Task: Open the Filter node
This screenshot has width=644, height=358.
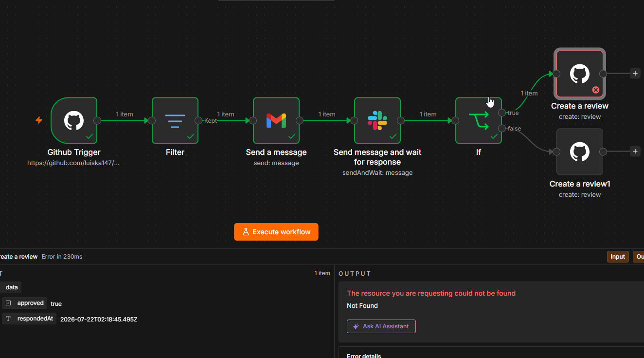Action: pyautogui.click(x=175, y=120)
